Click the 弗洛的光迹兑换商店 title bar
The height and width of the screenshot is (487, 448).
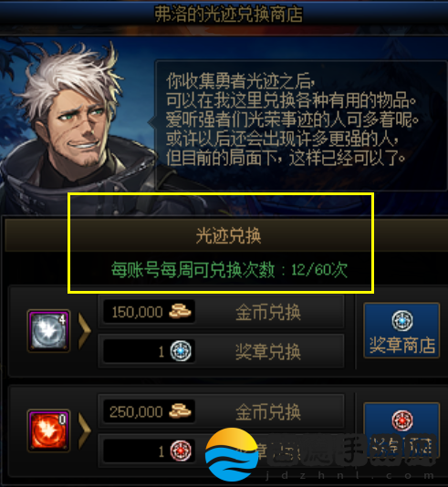tap(228, 15)
